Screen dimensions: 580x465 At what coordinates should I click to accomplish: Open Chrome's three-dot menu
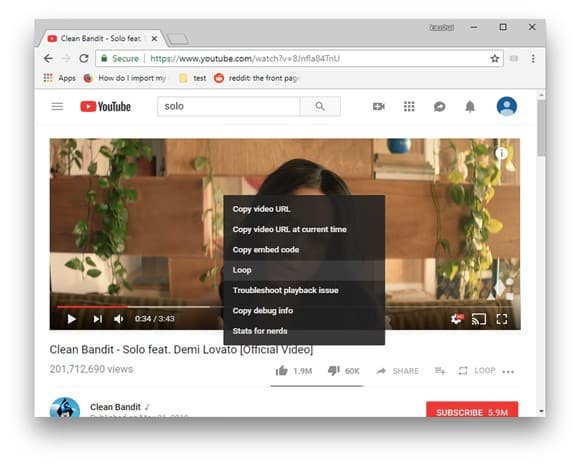click(x=533, y=58)
